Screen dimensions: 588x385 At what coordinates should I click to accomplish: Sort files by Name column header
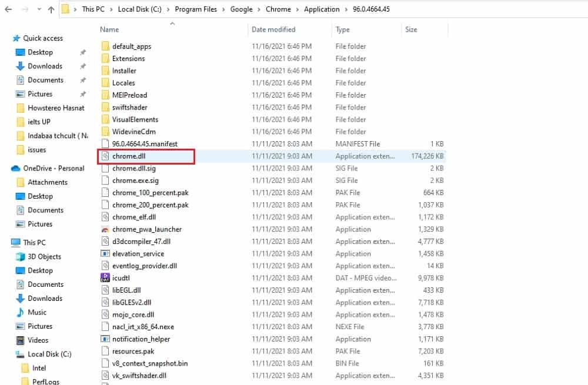click(x=109, y=29)
